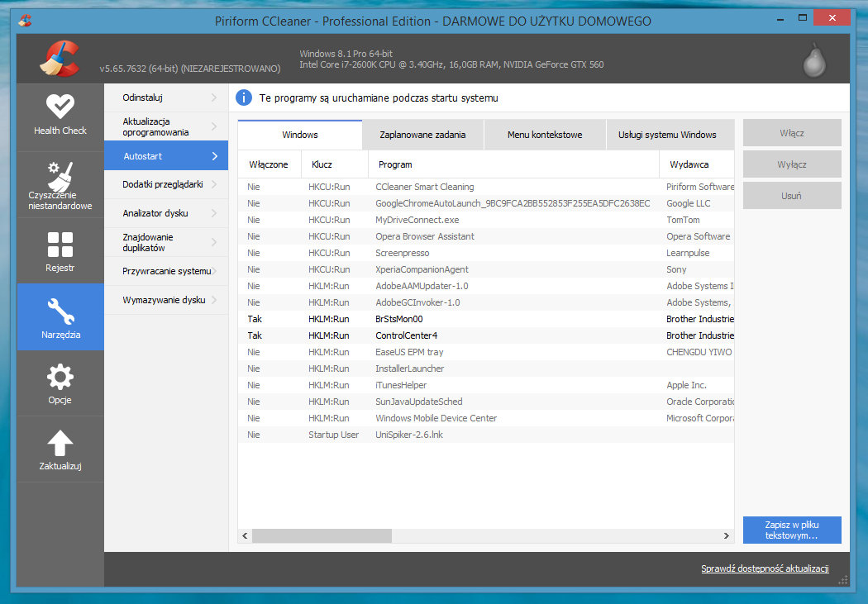The height and width of the screenshot is (604, 868).
Task: Sort by Klucz column header
Action: [x=334, y=164]
